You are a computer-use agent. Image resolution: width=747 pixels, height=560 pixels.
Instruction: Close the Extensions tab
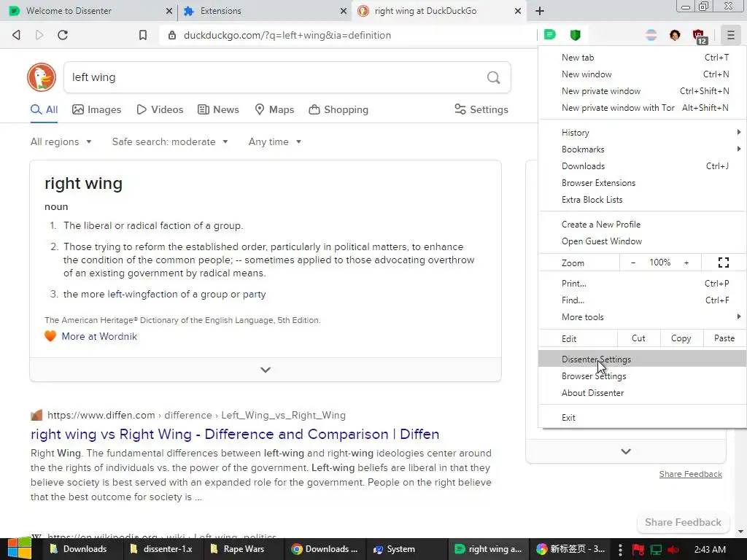[343, 10]
